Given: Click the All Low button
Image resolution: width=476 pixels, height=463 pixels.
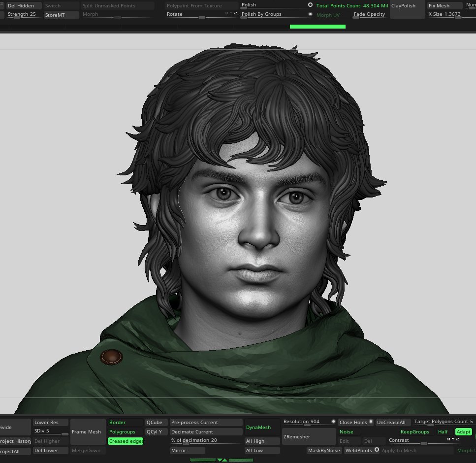Looking at the screenshot, I should pos(262,451).
